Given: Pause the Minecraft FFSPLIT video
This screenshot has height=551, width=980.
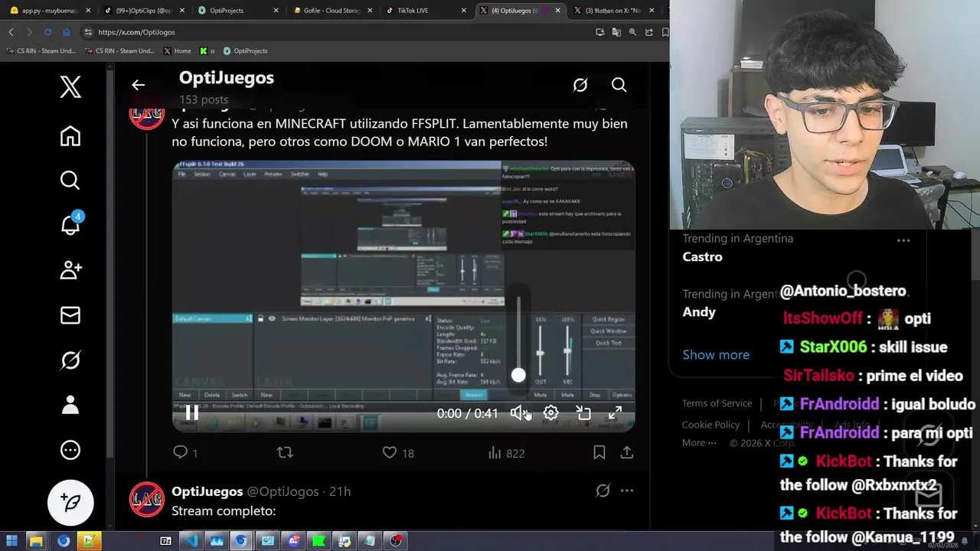Looking at the screenshot, I should (x=191, y=413).
